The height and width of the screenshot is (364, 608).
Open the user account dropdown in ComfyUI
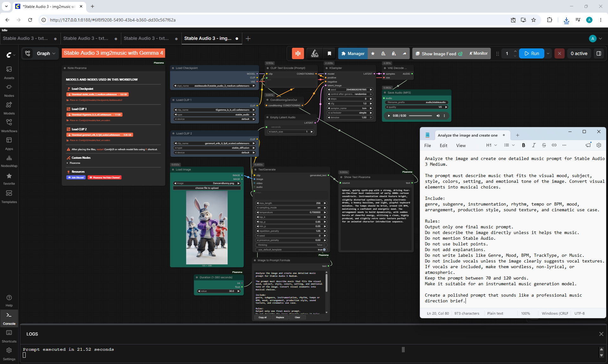pos(596,38)
